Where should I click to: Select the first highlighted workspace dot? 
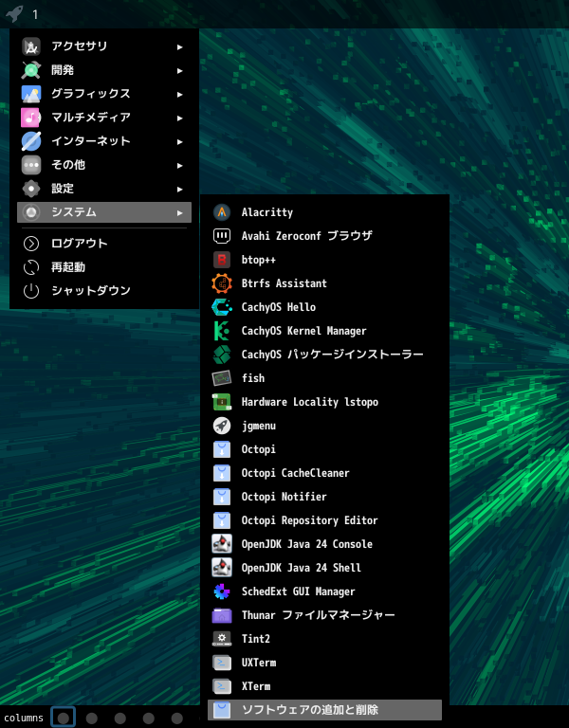(x=64, y=718)
